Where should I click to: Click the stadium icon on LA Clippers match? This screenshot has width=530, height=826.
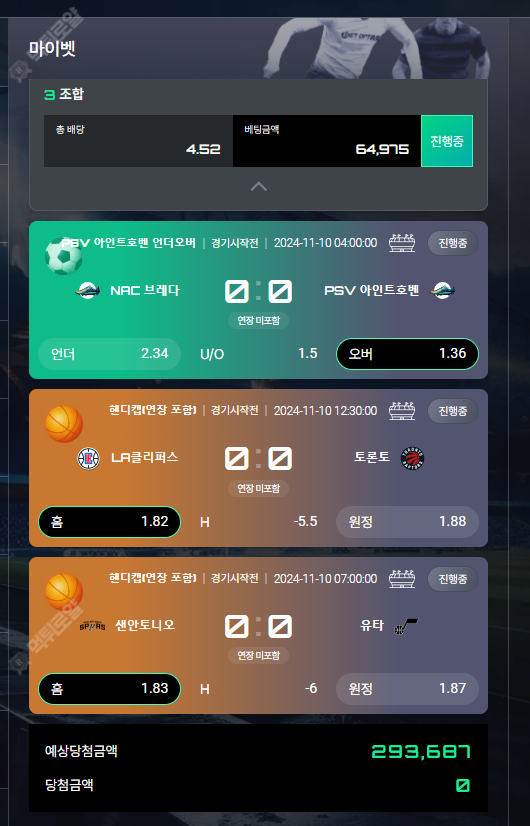tap(402, 410)
